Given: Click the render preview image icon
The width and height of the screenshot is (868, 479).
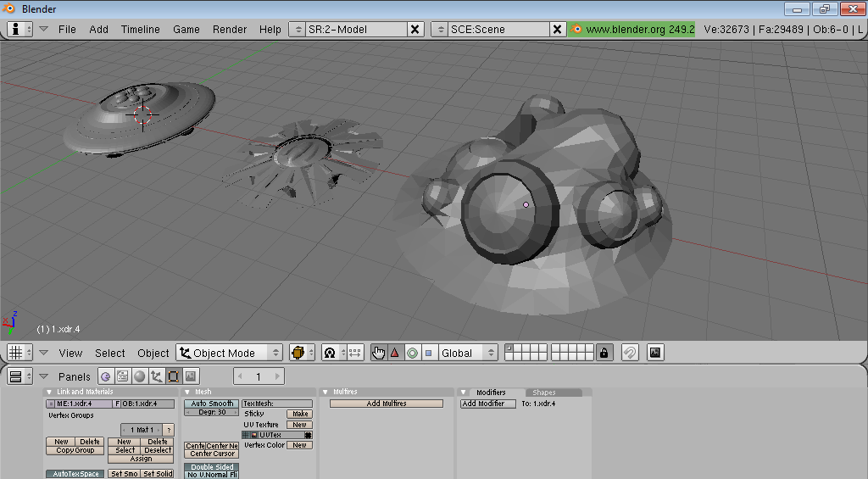Looking at the screenshot, I should coord(654,353).
